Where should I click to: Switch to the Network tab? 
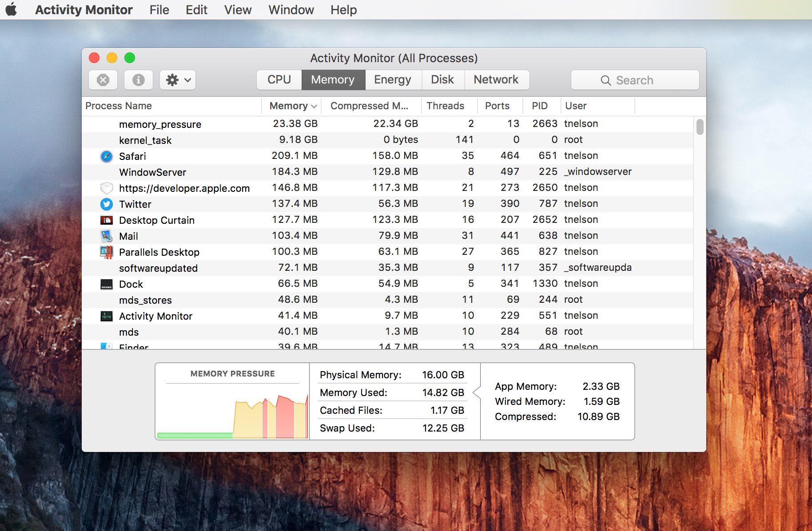(496, 80)
